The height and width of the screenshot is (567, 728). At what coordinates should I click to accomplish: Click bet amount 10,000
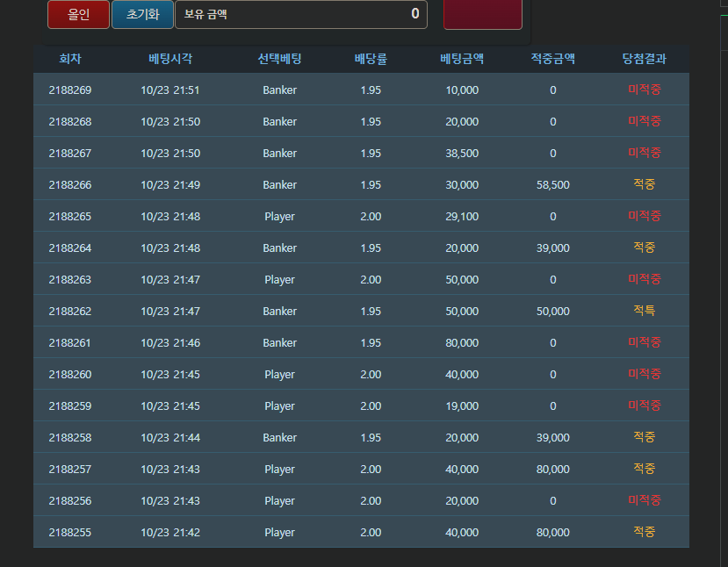(x=462, y=90)
